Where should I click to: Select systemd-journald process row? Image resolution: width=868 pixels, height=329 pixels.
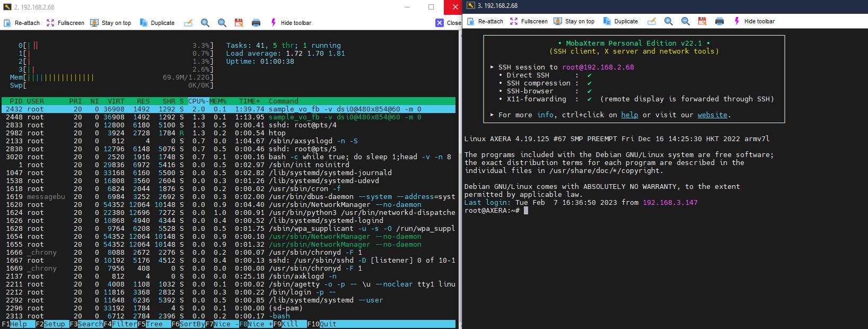click(x=229, y=172)
